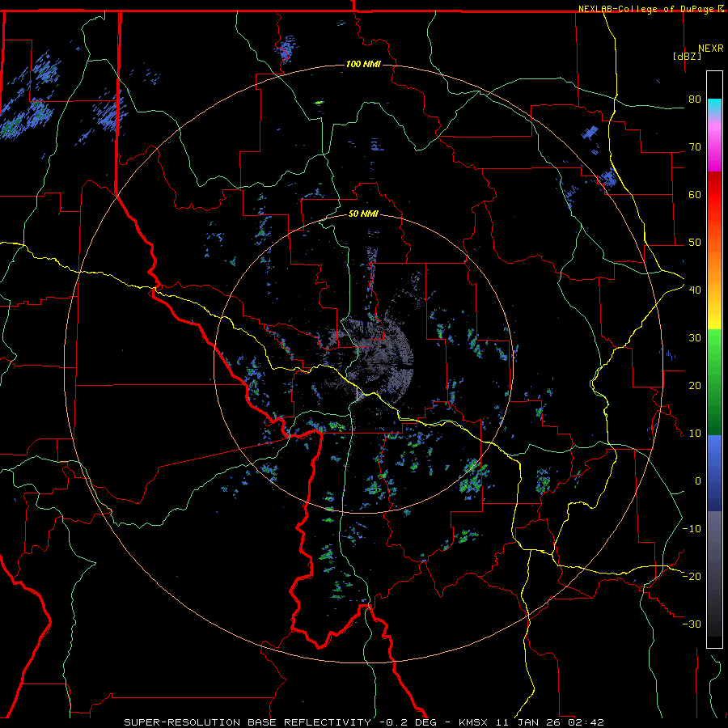Select the 10 value on dBZ scale
Viewport: 728px width, 728px height.
(x=695, y=434)
